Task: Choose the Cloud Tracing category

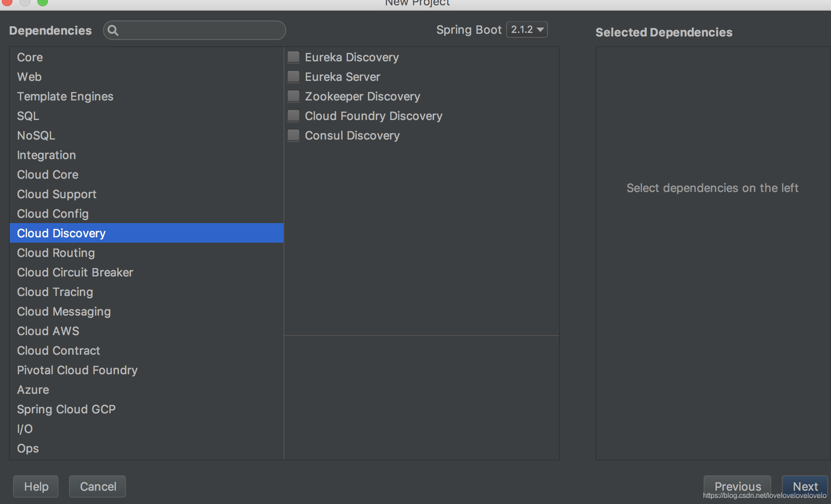Action: coord(147,292)
